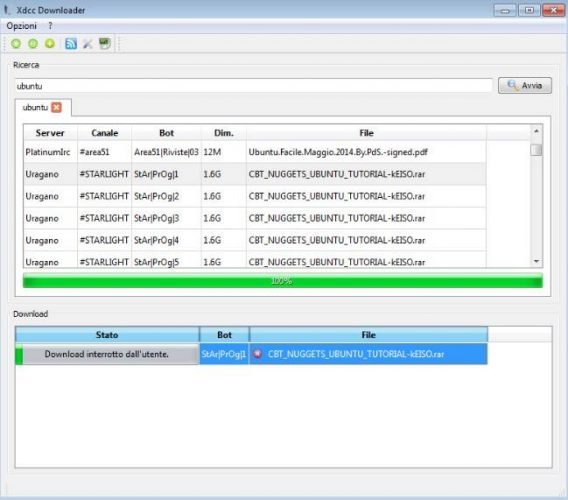The height and width of the screenshot is (500, 568).
Task: Sort results by Server column header
Action: click(x=50, y=133)
